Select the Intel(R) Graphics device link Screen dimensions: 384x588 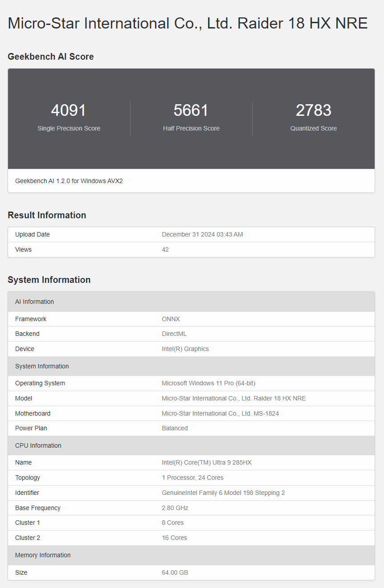point(186,349)
